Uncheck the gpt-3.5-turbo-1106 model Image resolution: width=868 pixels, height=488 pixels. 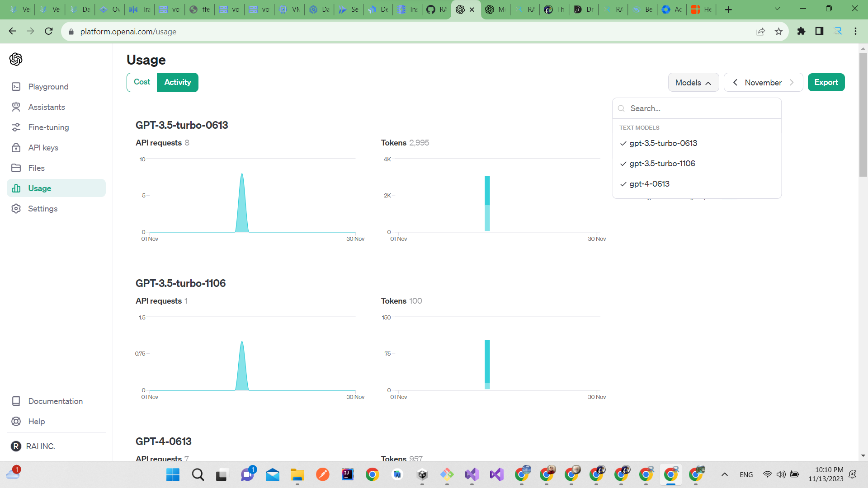pos(662,163)
